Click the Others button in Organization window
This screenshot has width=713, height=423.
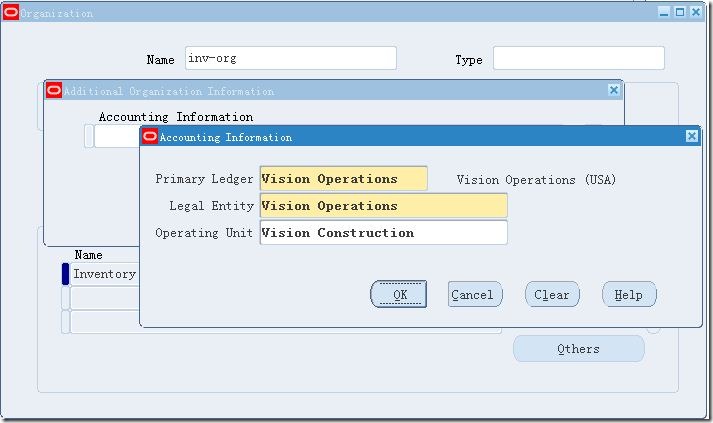click(579, 349)
